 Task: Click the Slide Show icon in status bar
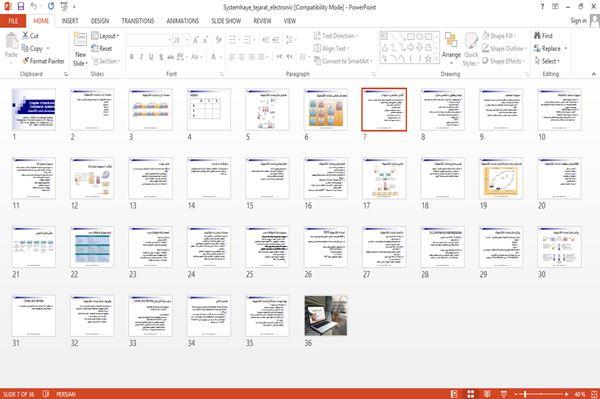point(504,394)
